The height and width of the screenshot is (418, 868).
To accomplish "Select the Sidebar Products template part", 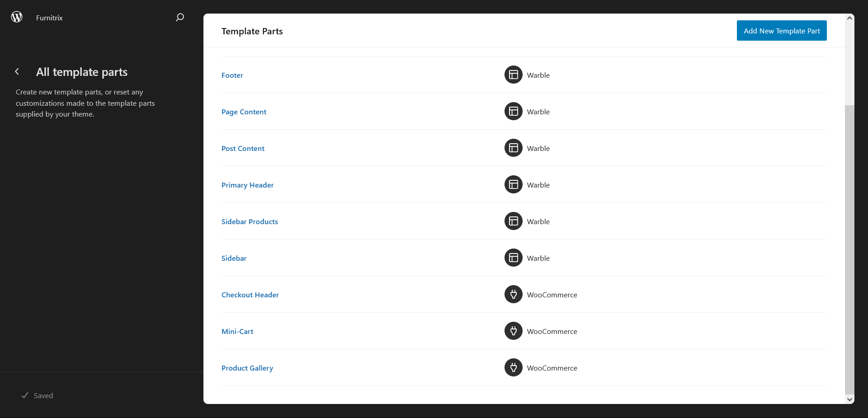I will 250,222.
